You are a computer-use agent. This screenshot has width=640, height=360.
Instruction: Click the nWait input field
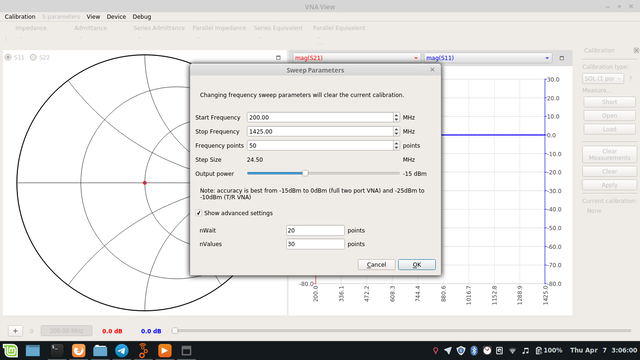tap(315, 231)
